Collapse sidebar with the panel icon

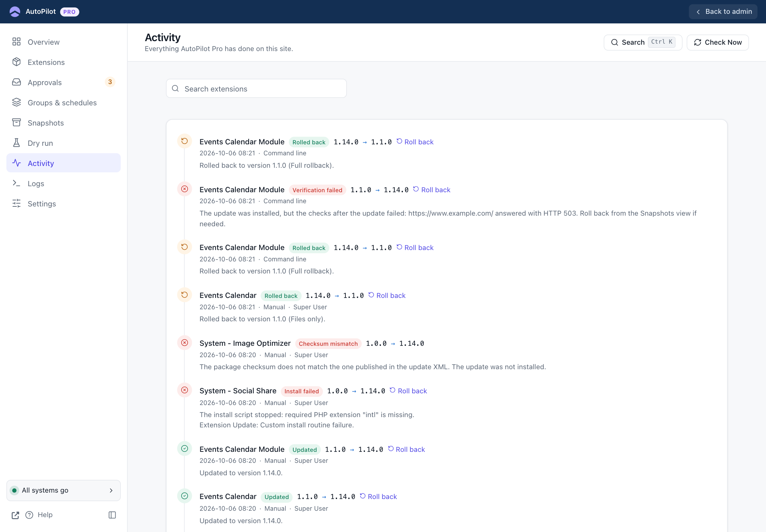pos(112,515)
